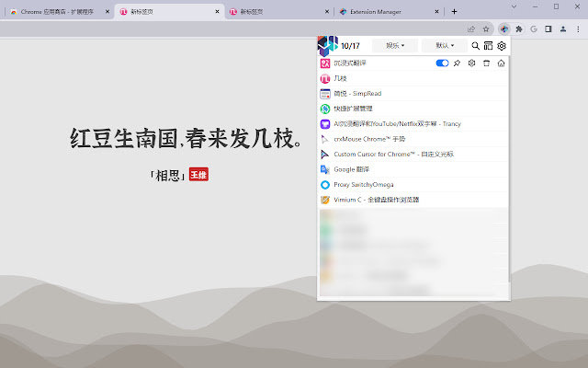Viewport: 588px width, 368px height.
Task: Toggle the Chrome side panel icon
Action: [548, 29]
